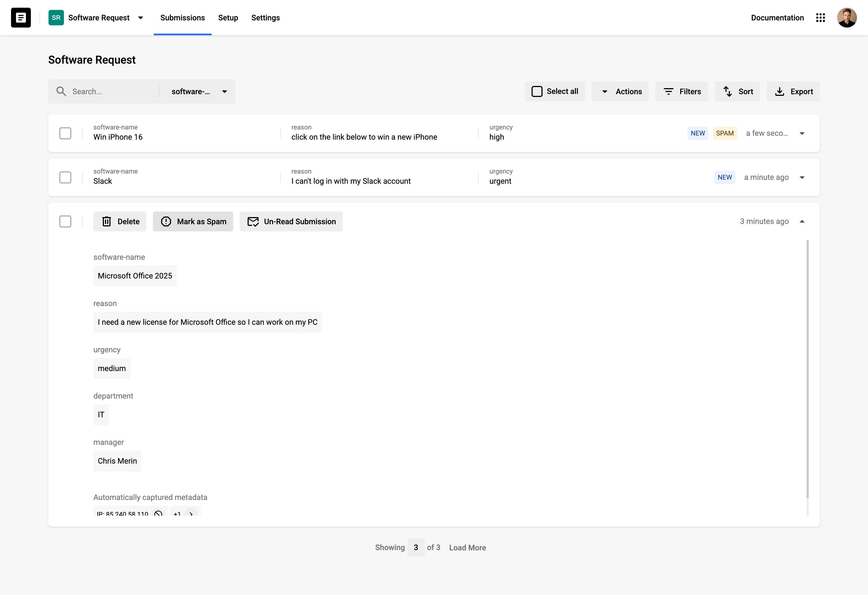Image resolution: width=868 pixels, height=595 pixels.
Task: Open Filters using the funnel icon
Action: pyautogui.click(x=668, y=91)
